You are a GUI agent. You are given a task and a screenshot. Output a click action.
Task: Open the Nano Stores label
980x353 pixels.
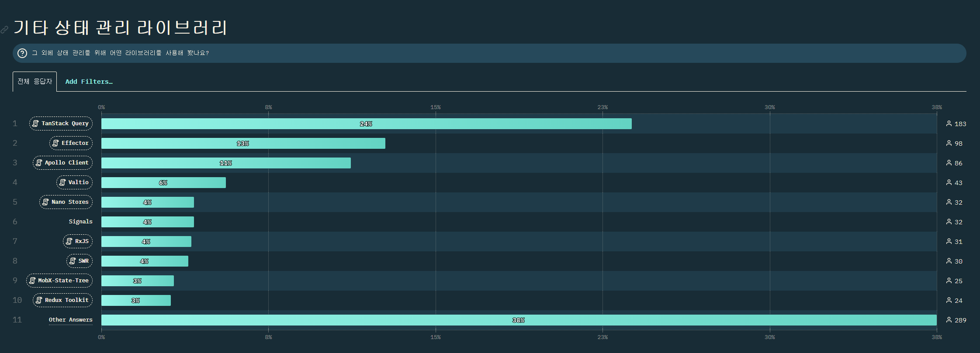click(66, 202)
